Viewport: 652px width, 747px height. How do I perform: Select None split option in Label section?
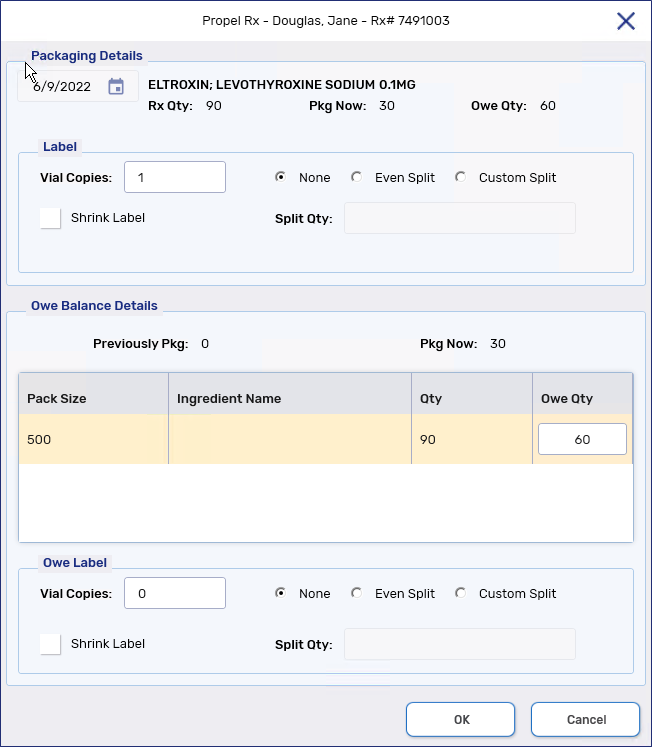pos(281,177)
